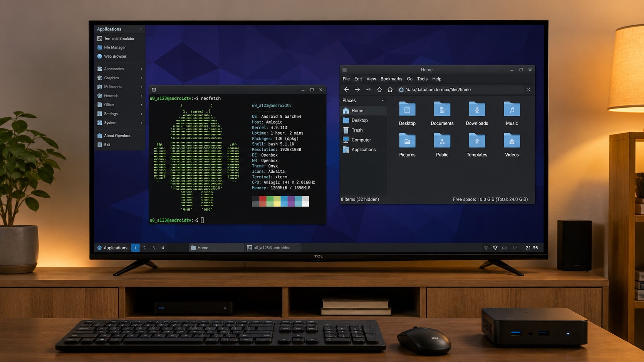
Task: Open Go menu in file manager
Action: pos(410,79)
